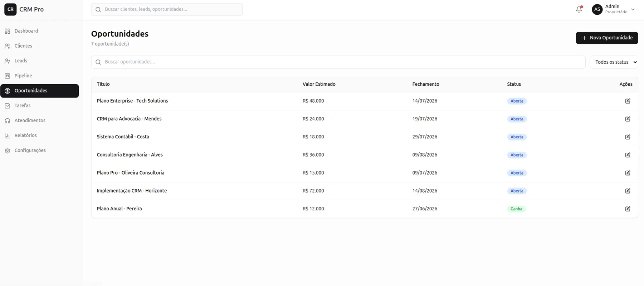Click the Leads add-user icon
Viewport: 644px width, 286px height.
[8, 61]
